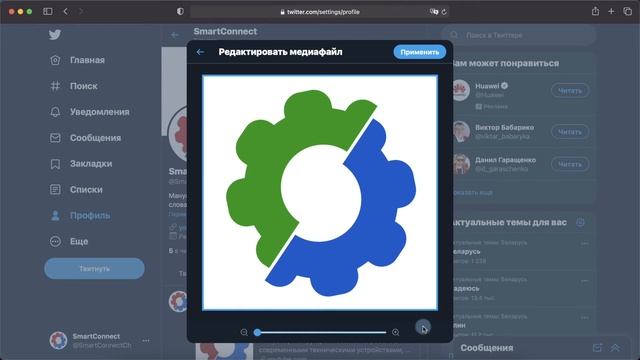The width and height of the screenshot is (640, 360).
Task: Expand the Сообщения drawer chevrons
Action: [615, 348]
